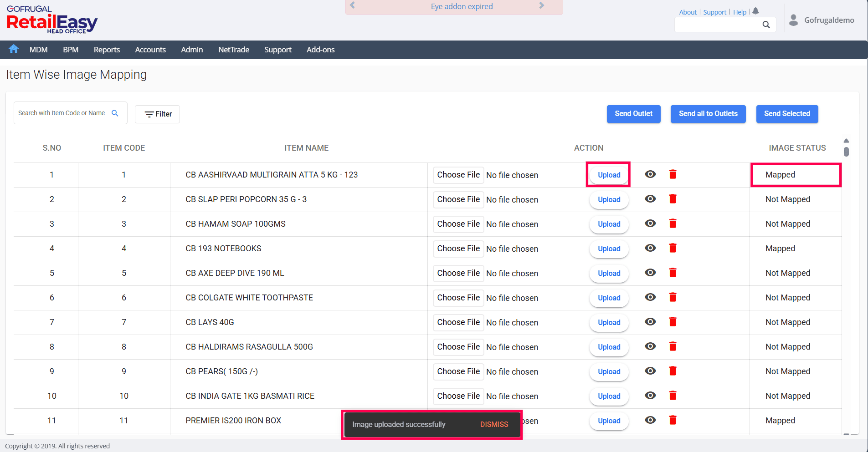
Task: View image of CB 193 NOTEBOOKS
Action: (x=650, y=248)
